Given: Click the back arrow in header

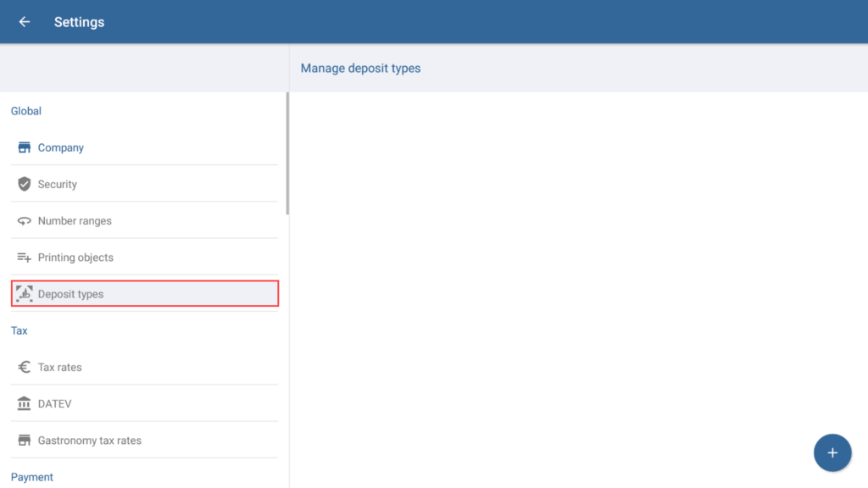Looking at the screenshot, I should pos(25,22).
